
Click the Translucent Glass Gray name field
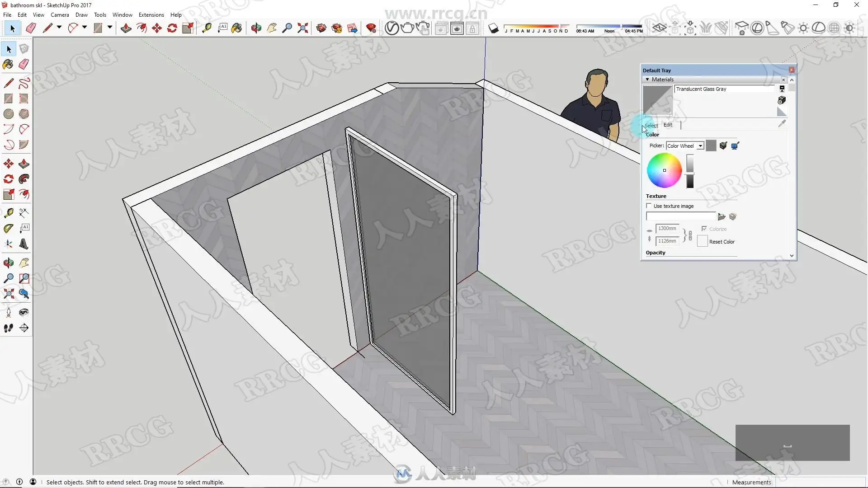point(724,89)
